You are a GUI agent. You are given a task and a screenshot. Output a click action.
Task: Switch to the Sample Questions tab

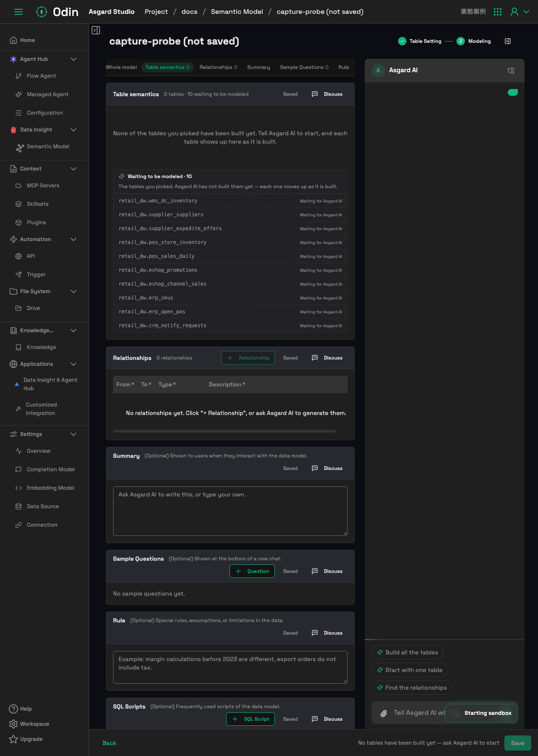[x=304, y=67]
